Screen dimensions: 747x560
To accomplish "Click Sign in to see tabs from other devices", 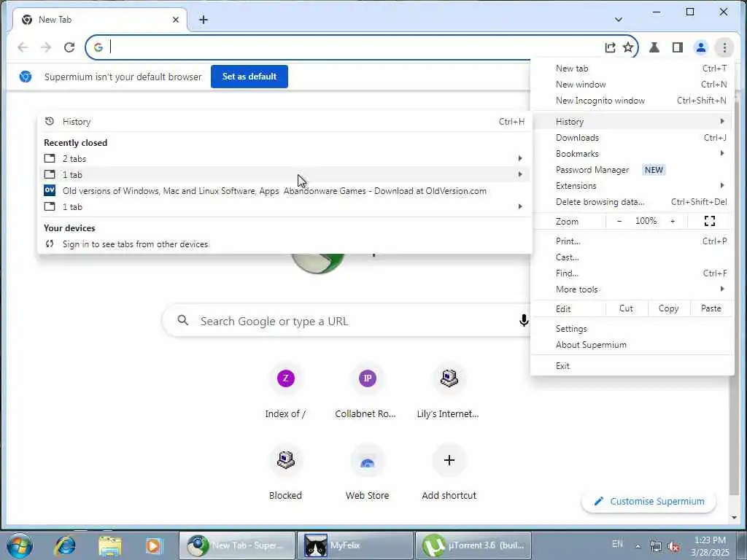I will (x=285, y=244).
